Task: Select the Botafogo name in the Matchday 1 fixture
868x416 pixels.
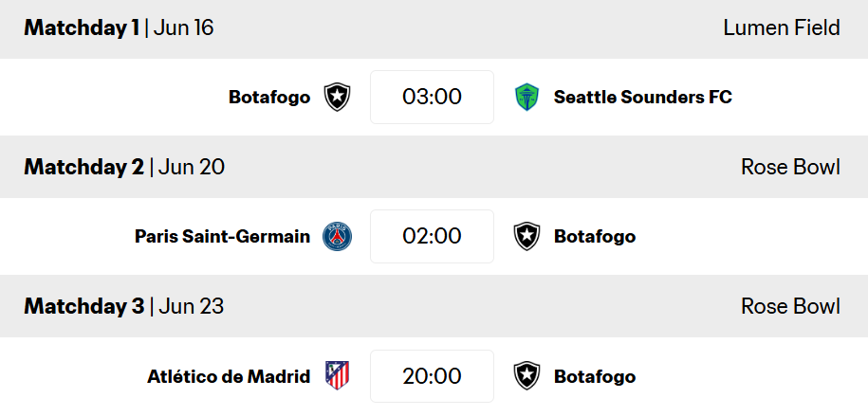Action: click(x=269, y=97)
